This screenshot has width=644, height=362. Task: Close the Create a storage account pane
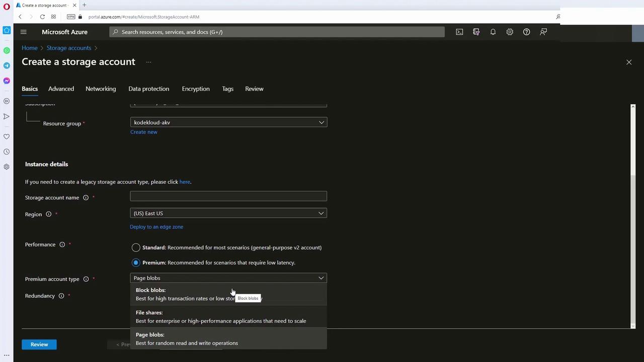(x=629, y=62)
